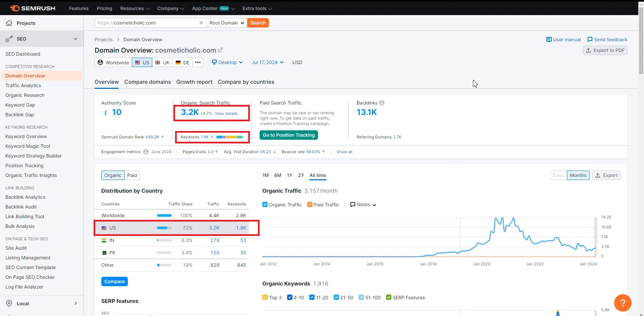This screenshot has width=644, height=316.
Task: Click the Export to PDF button
Action: pyautogui.click(x=605, y=50)
